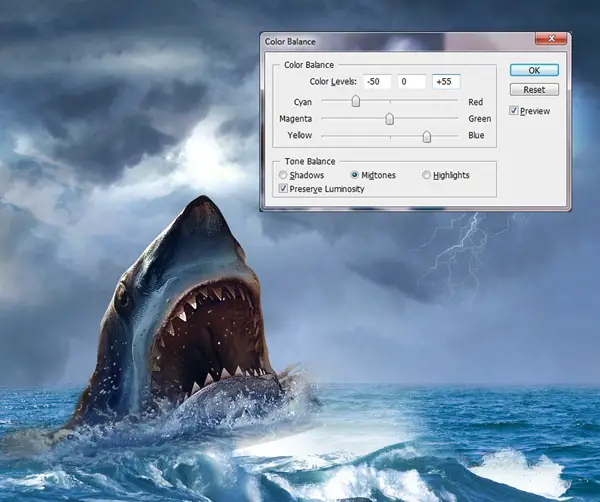Click the Yellow-Blue slider handle
600x502 pixels.
(427, 135)
